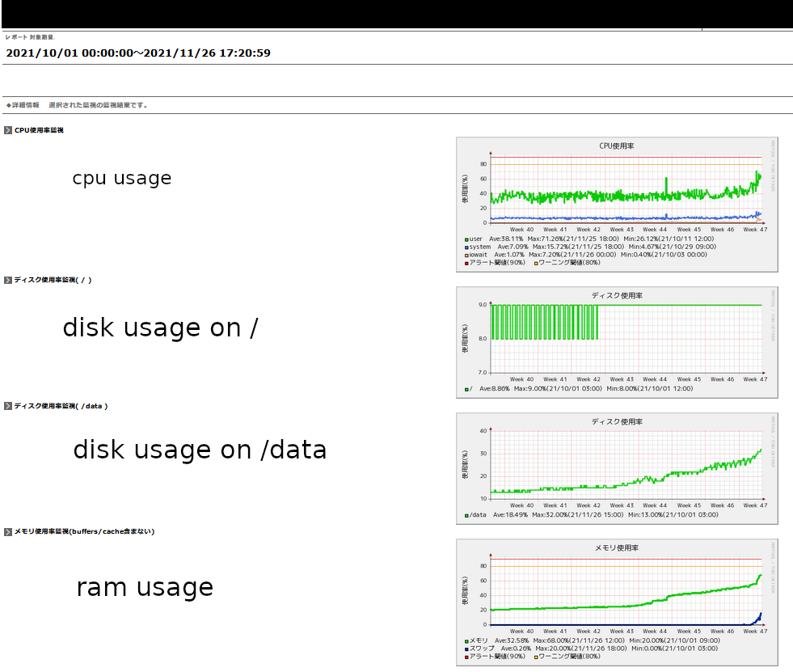This screenshot has height=672, width=793.
Task: Click the Week 47 label on the CPU graph
Action: coord(755,229)
